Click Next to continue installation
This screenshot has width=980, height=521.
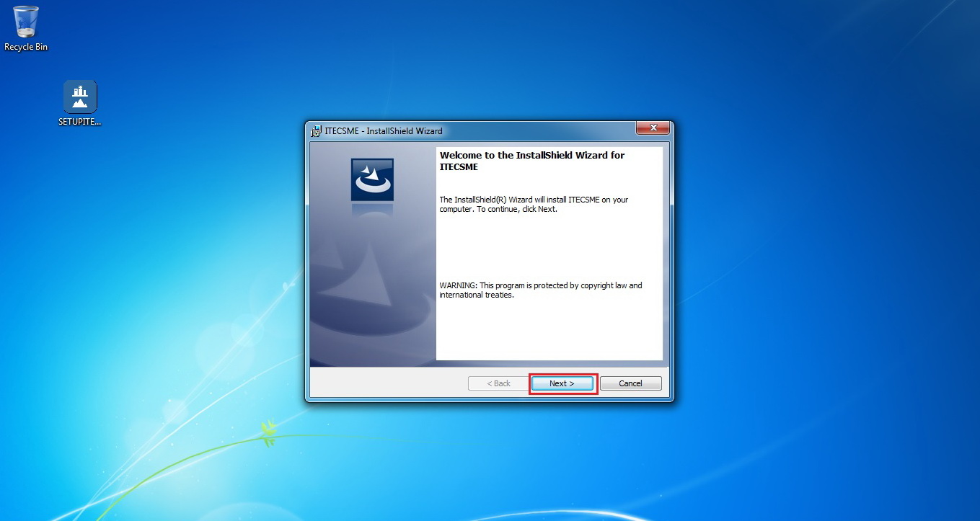coord(562,383)
